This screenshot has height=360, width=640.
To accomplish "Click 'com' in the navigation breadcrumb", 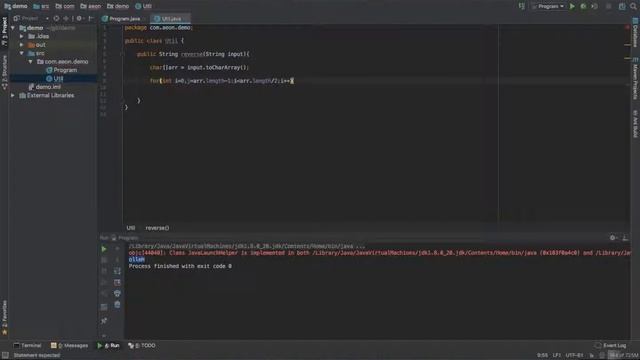I will click(65, 6).
